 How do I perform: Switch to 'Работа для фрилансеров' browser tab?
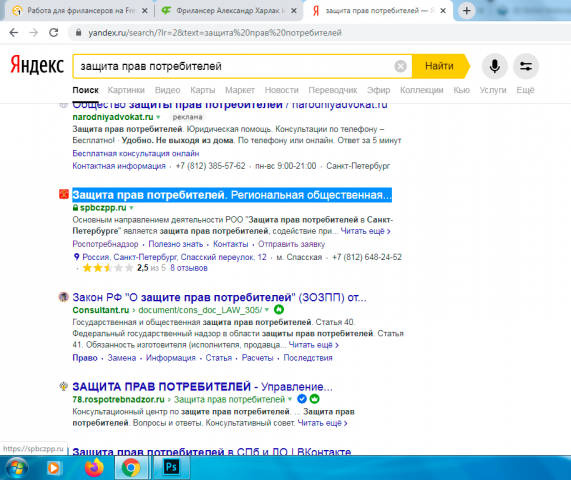tap(79, 11)
